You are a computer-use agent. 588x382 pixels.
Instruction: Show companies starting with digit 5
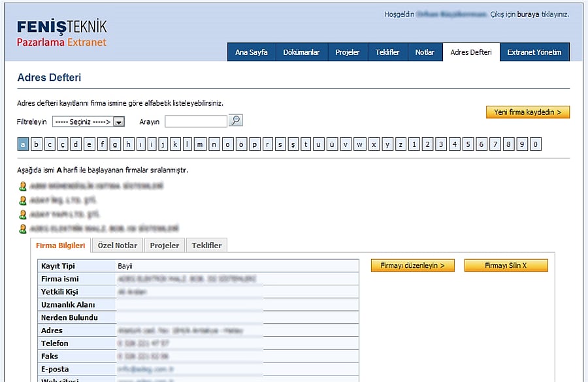(468, 144)
